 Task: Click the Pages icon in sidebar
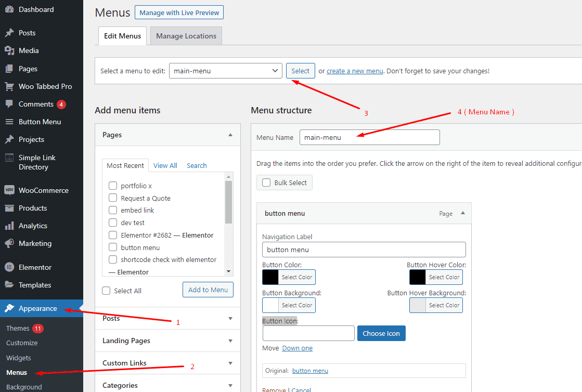click(9, 69)
